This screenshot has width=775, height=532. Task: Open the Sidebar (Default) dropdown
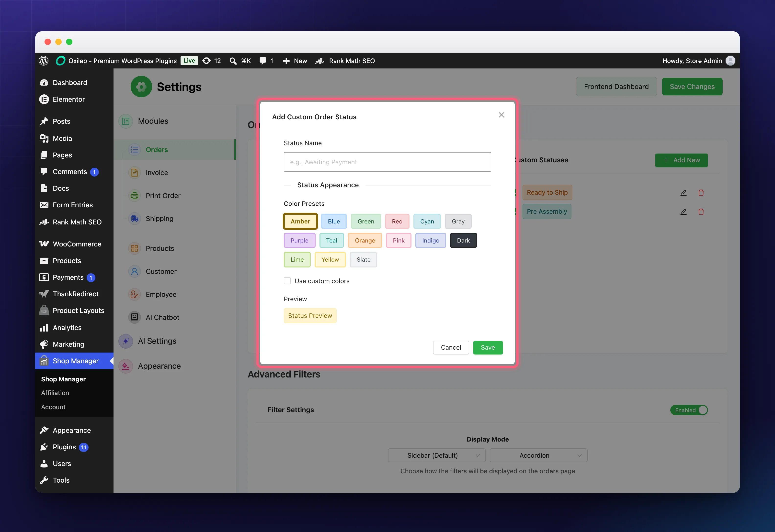(436, 455)
